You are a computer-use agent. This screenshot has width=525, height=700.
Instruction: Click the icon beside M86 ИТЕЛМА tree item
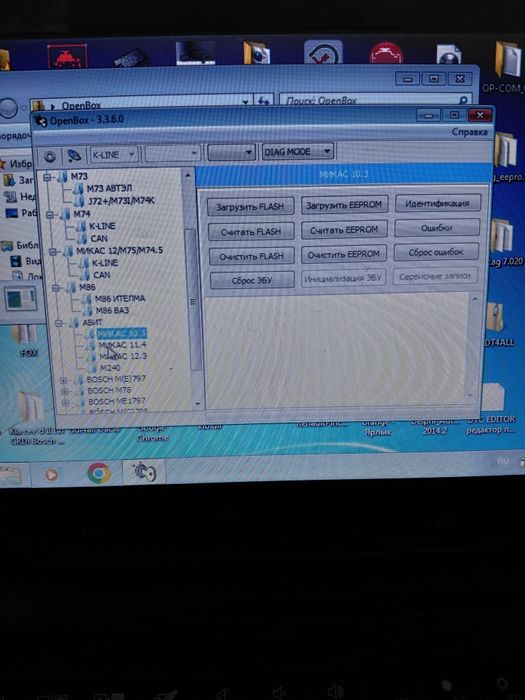coord(88,298)
